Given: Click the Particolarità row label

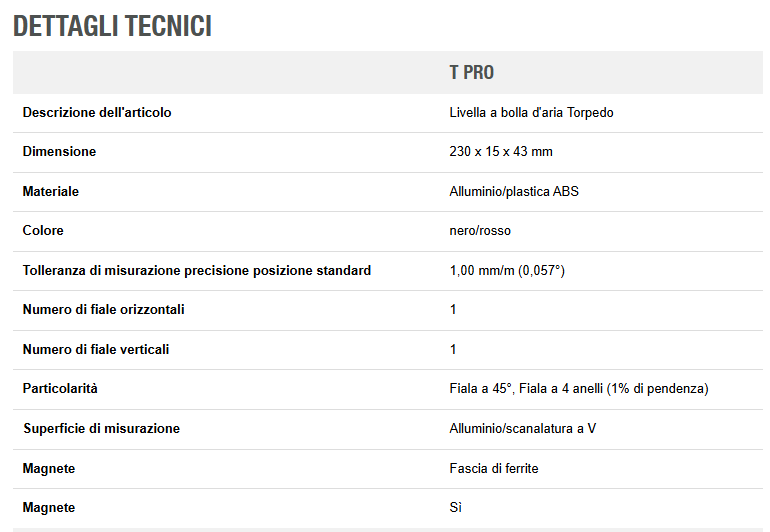Looking at the screenshot, I should 60,389.
